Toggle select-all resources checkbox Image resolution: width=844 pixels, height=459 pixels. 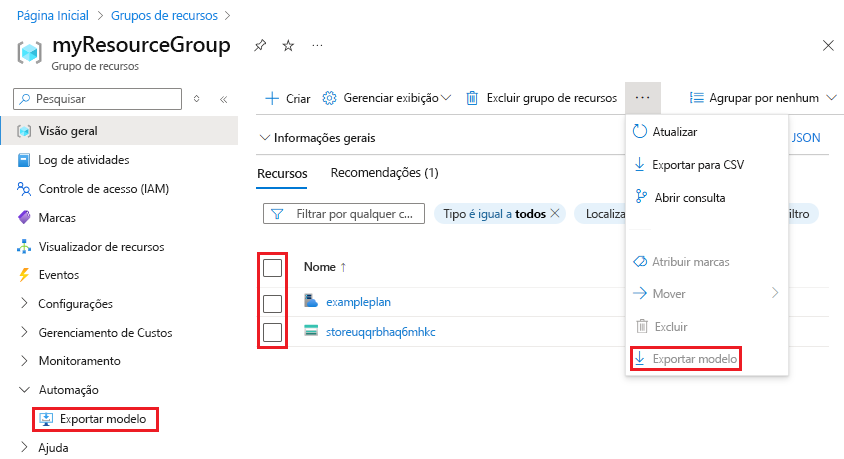(272, 267)
